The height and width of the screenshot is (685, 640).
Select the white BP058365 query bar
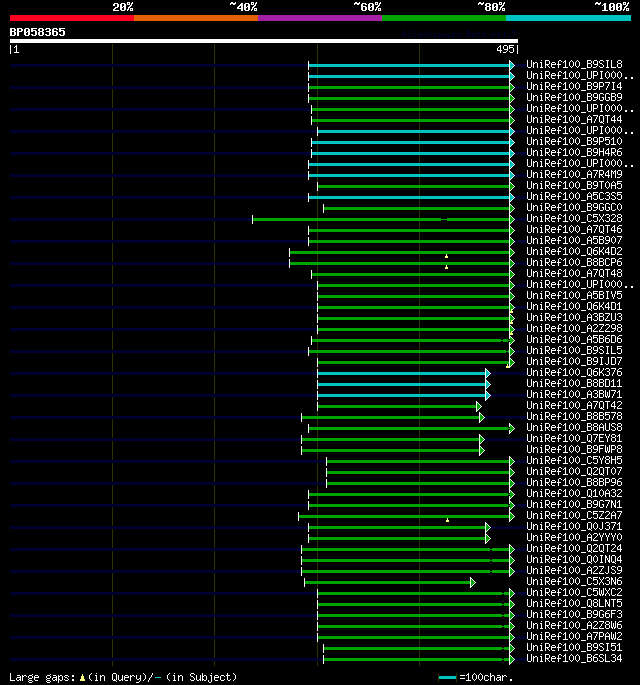coord(264,41)
